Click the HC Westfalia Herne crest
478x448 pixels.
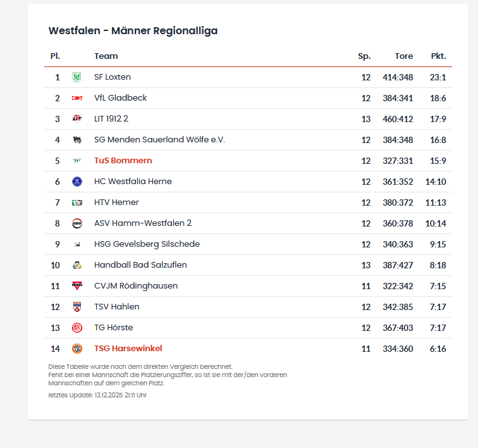point(77,182)
